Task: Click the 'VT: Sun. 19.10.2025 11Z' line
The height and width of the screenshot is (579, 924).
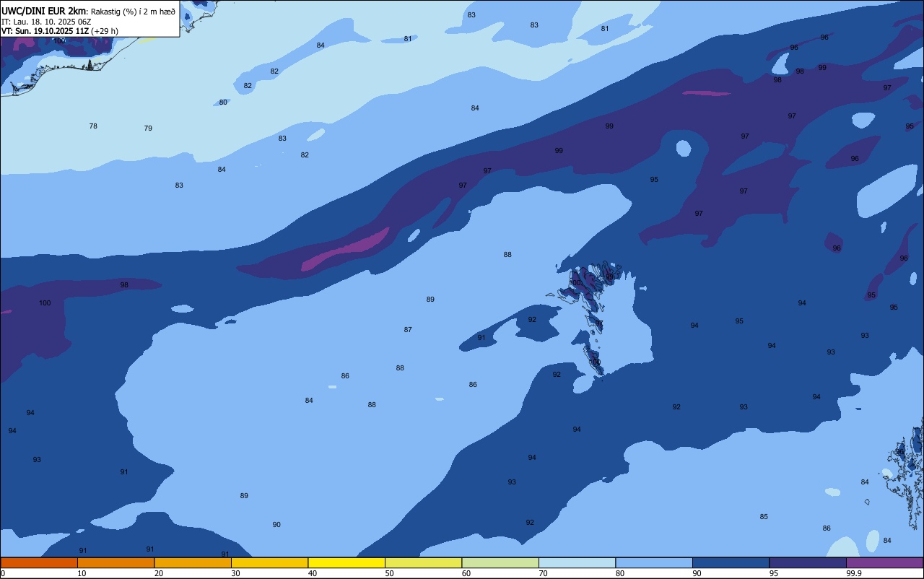Action: click(45, 31)
